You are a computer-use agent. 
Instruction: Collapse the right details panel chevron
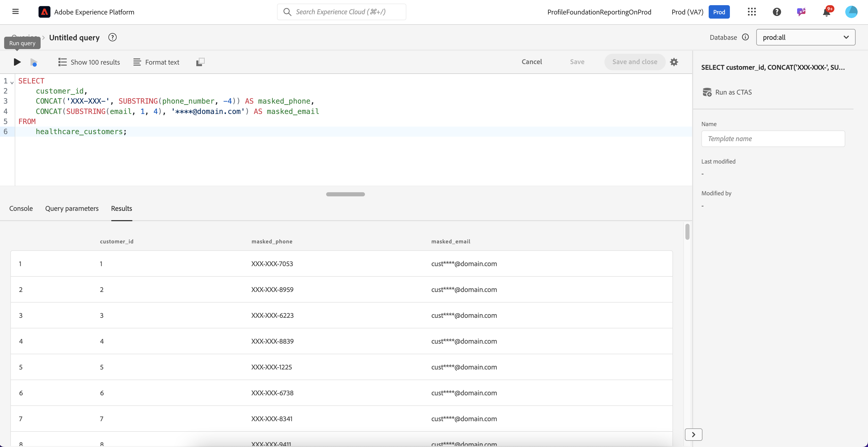coord(693,435)
